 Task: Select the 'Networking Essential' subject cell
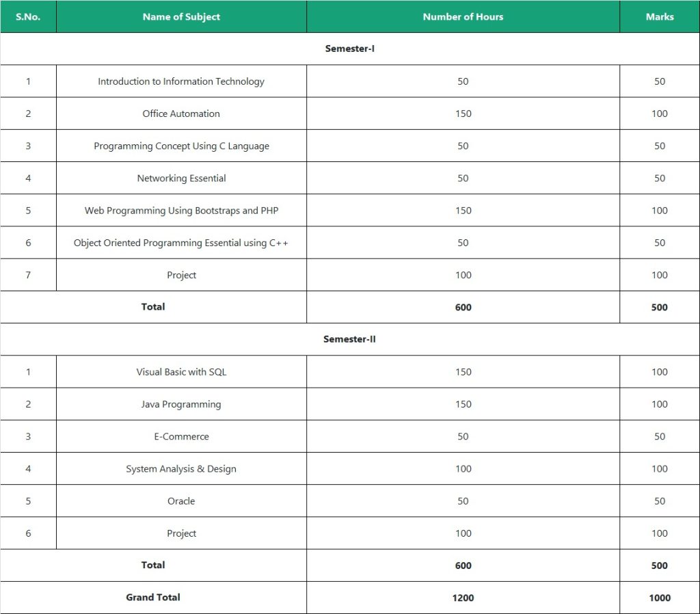[181, 178]
